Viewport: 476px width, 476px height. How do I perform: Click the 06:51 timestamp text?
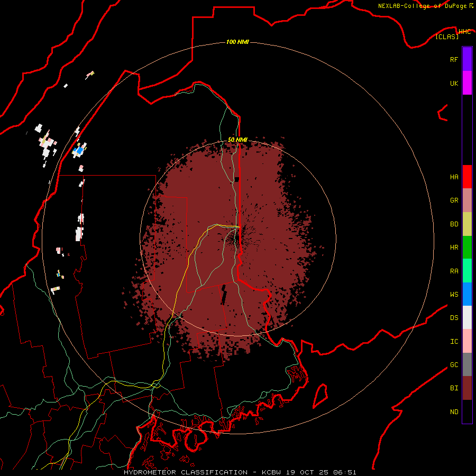pyautogui.click(x=344, y=472)
